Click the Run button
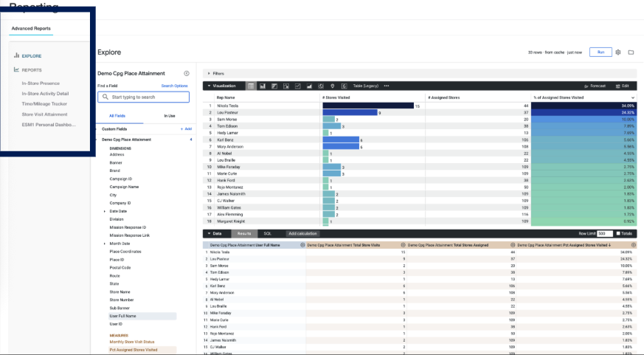 coord(600,52)
